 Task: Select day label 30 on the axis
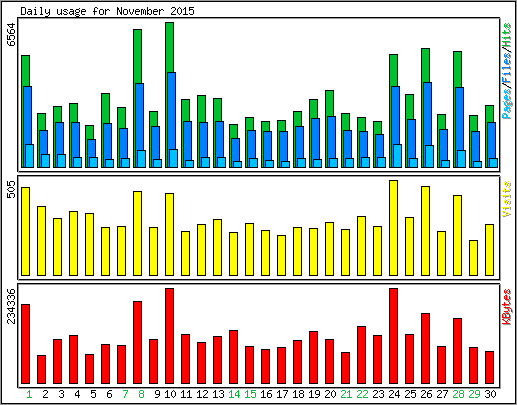click(490, 394)
